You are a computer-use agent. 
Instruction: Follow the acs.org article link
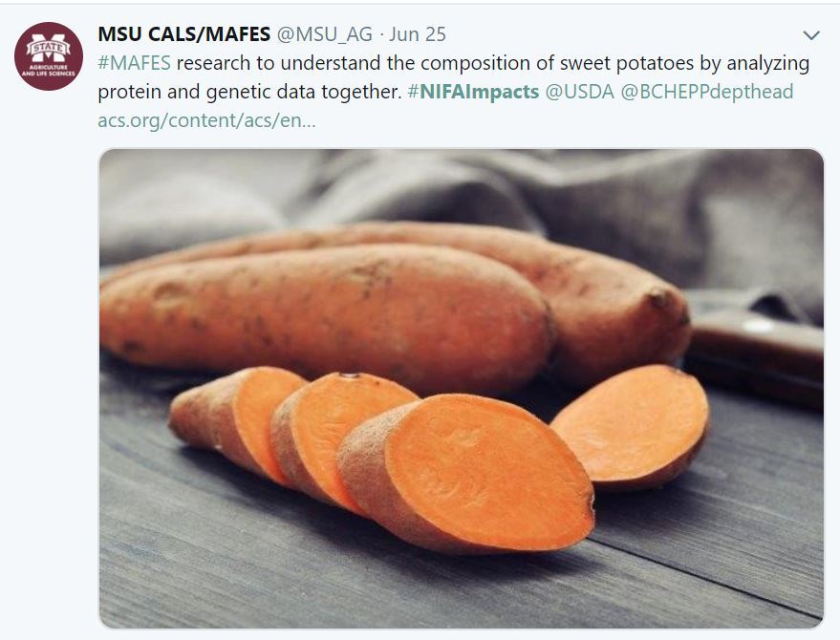206,121
